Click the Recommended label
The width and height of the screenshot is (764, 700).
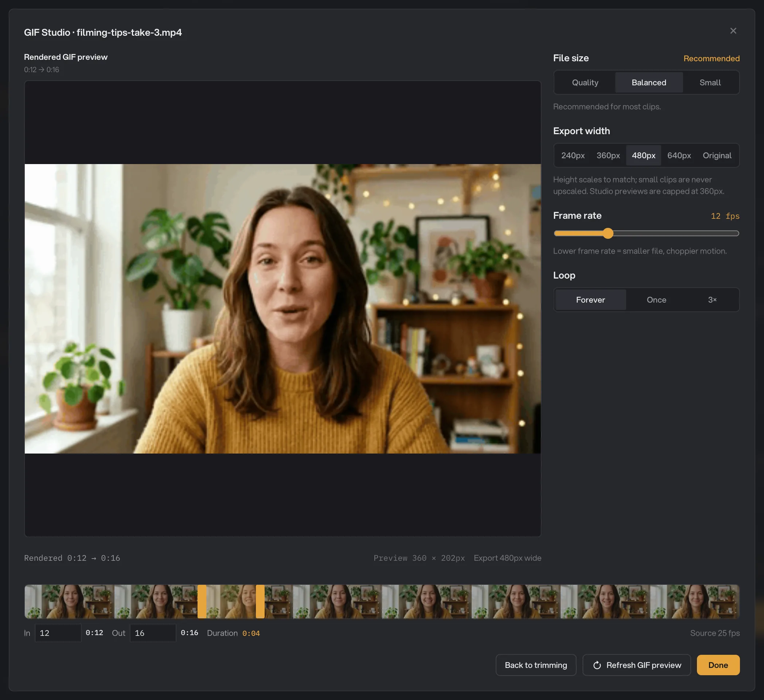[x=711, y=58]
